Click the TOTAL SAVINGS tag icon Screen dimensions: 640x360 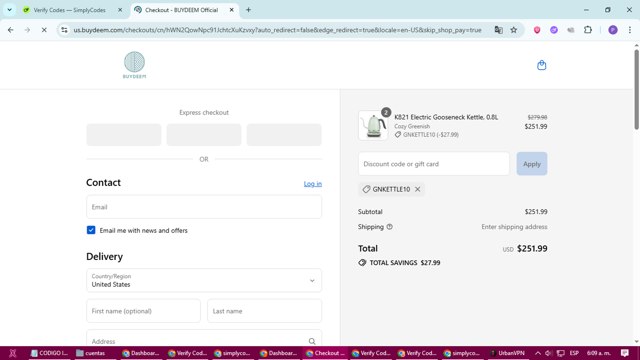click(x=362, y=262)
